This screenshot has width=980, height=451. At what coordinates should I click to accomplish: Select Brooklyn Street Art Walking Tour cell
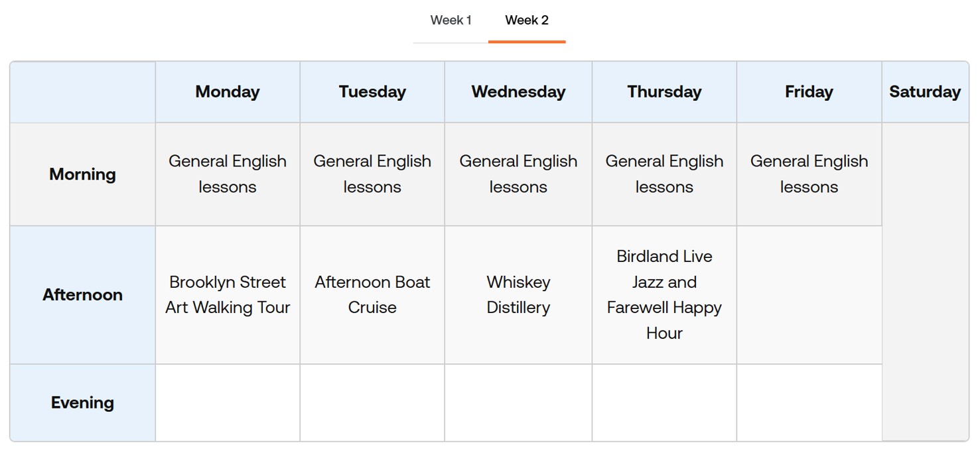228,295
